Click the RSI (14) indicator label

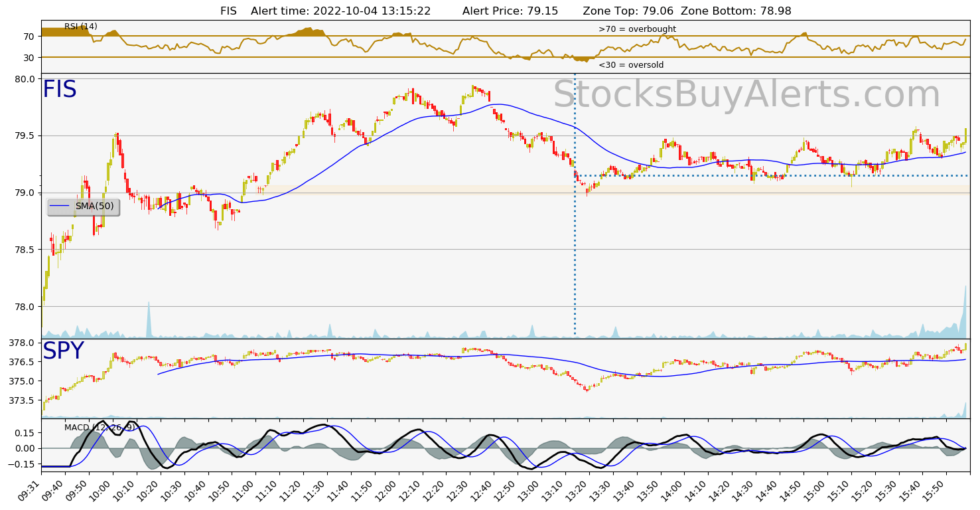tap(81, 27)
